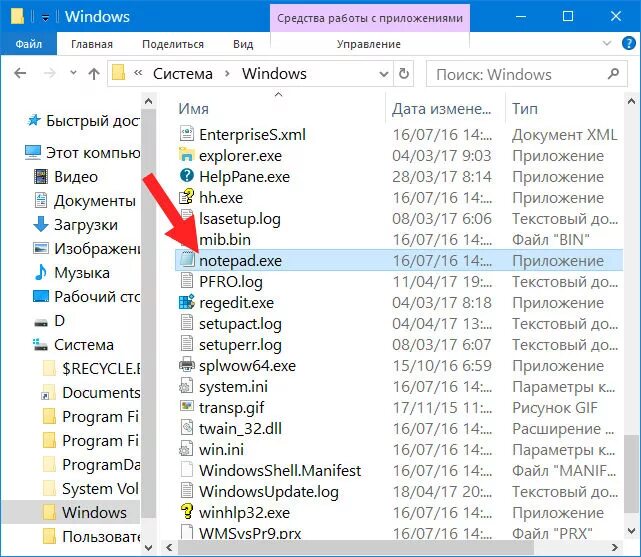Open the Управление tab

[x=369, y=44]
